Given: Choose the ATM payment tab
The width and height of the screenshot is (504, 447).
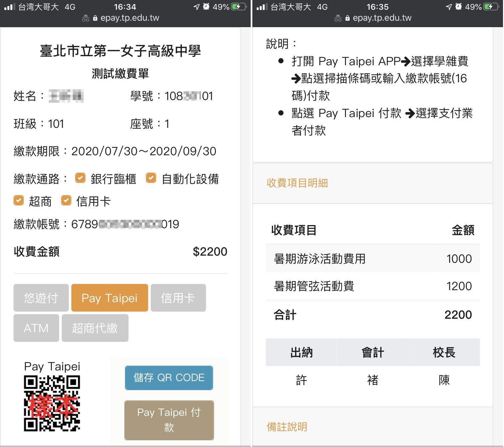Looking at the screenshot, I should [36, 328].
